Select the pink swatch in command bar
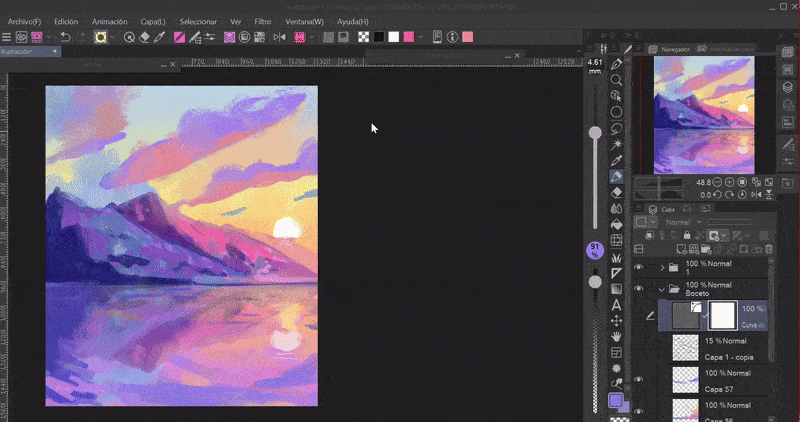 409,37
